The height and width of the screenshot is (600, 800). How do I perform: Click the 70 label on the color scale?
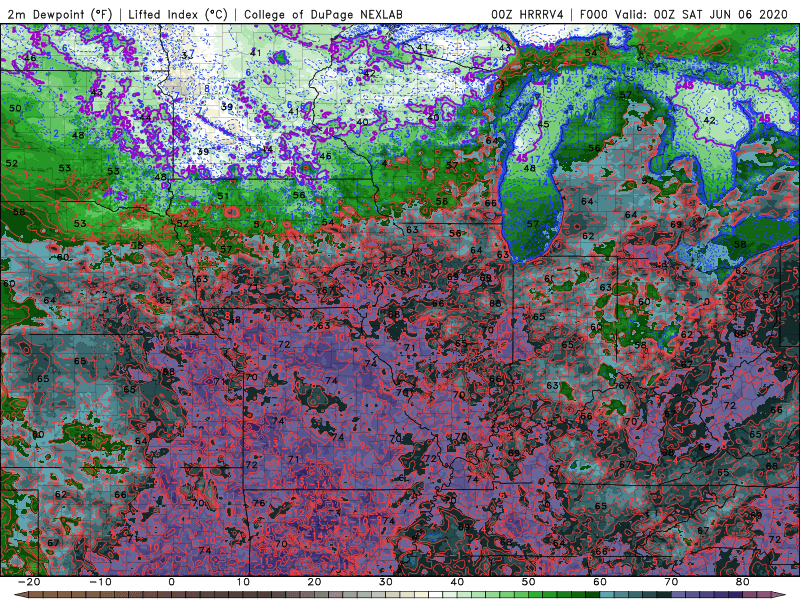[x=671, y=582]
